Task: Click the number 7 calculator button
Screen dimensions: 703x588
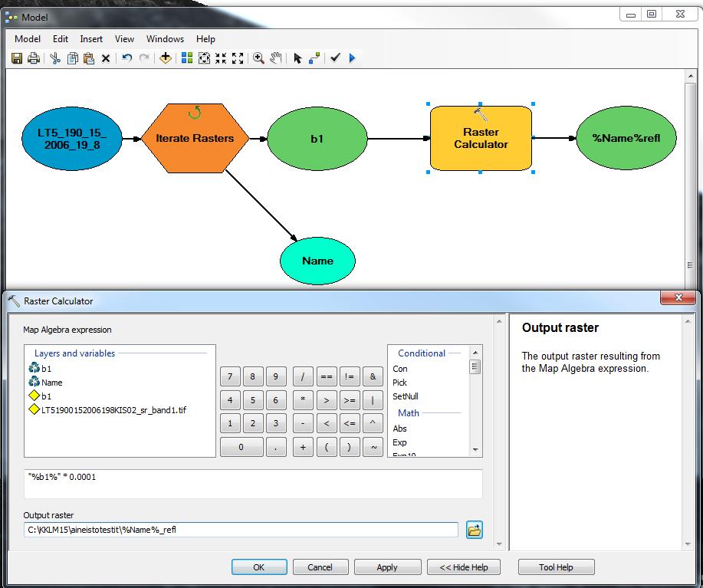Action: [x=230, y=376]
